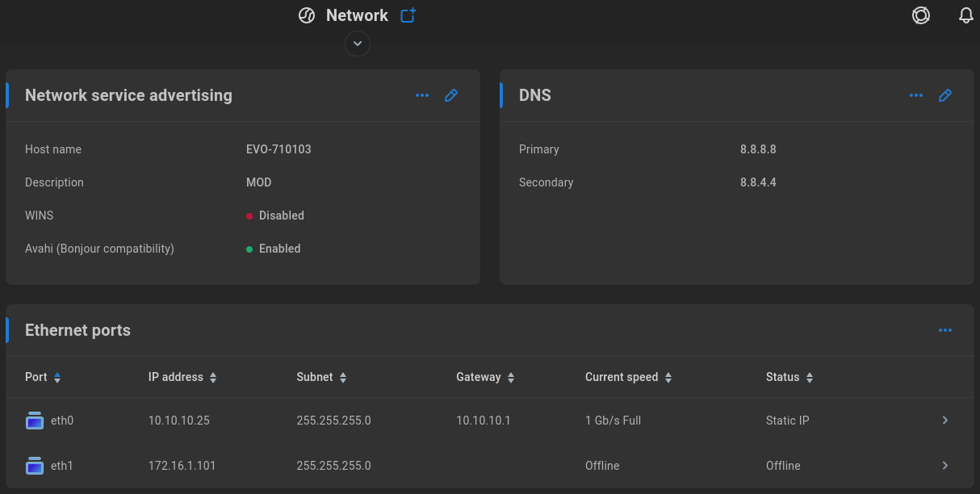Screen dimensions: 980x494
Task: Click the eth1 port icon
Action: point(35,466)
